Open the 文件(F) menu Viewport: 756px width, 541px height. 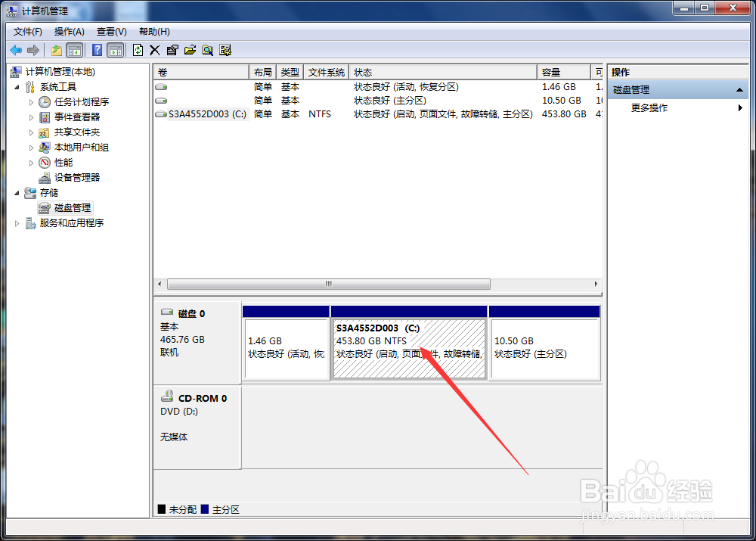(27, 32)
